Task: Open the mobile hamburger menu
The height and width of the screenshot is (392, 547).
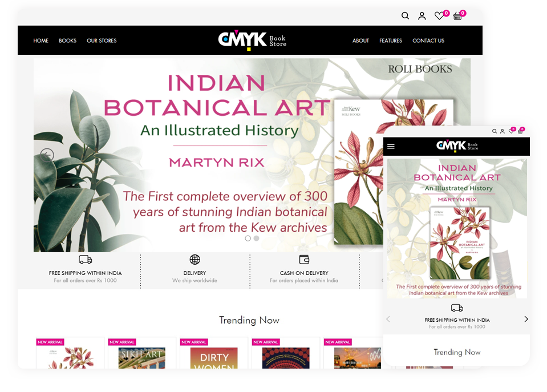Action: coord(391,147)
